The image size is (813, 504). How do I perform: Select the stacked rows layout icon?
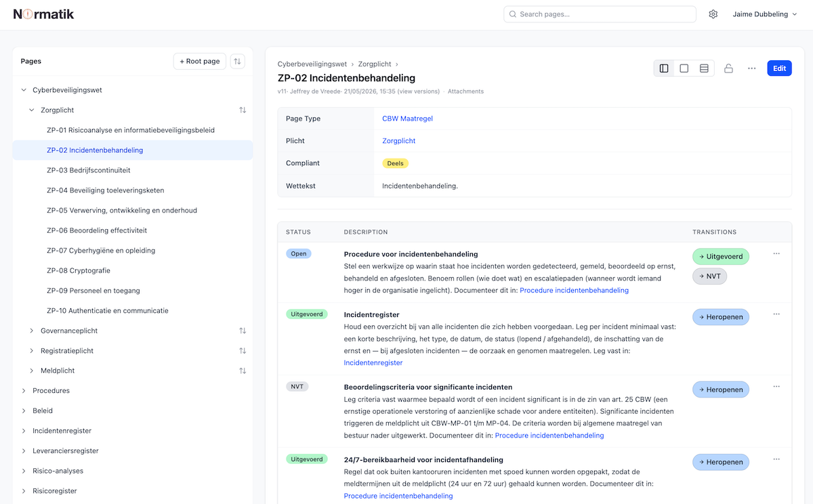click(704, 68)
